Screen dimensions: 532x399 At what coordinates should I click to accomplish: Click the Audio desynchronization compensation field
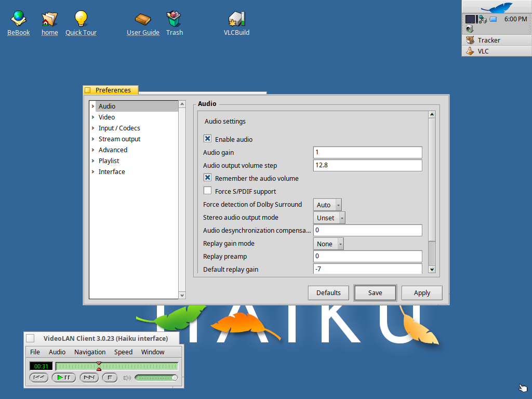click(x=367, y=230)
